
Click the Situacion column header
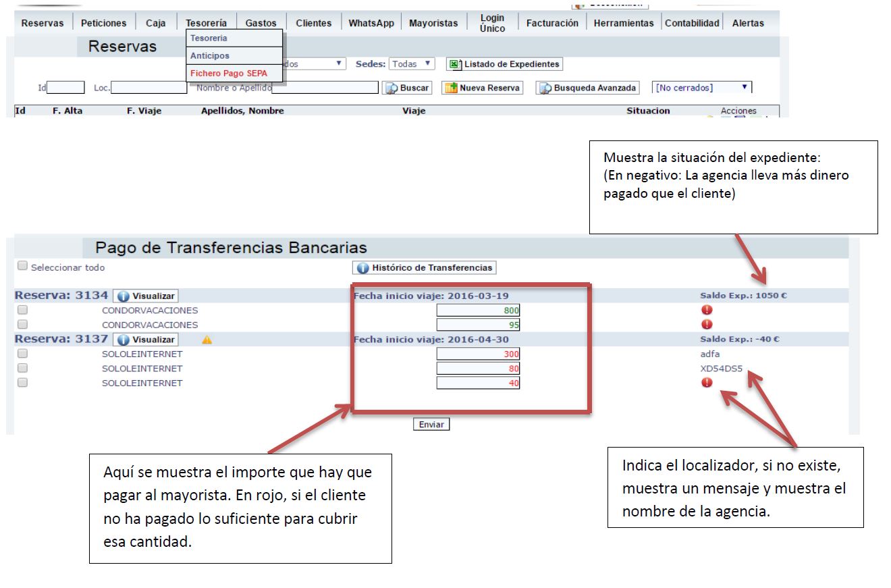(x=648, y=111)
